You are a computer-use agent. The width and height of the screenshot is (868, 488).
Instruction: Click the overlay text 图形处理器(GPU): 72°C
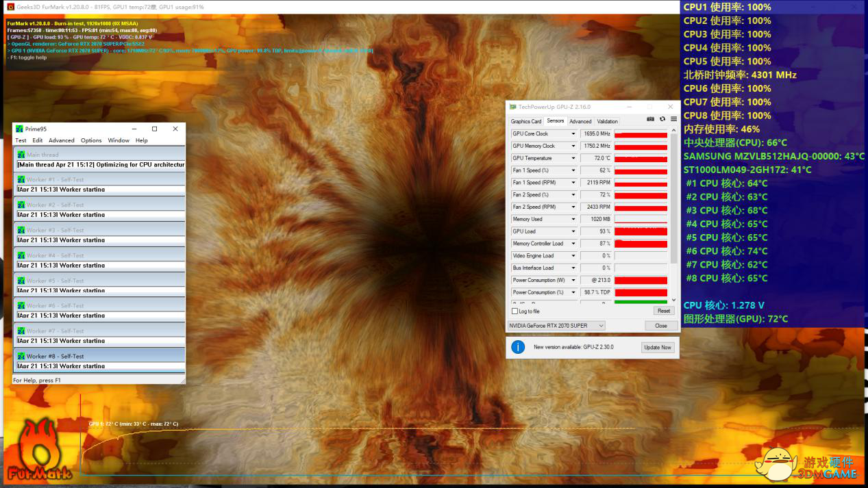click(736, 319)
